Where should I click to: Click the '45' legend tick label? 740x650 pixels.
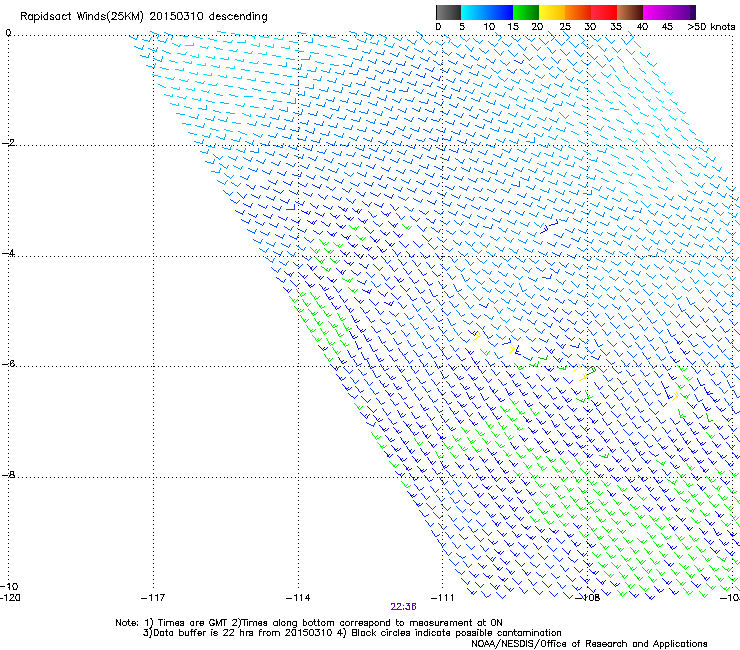[667, 27]
